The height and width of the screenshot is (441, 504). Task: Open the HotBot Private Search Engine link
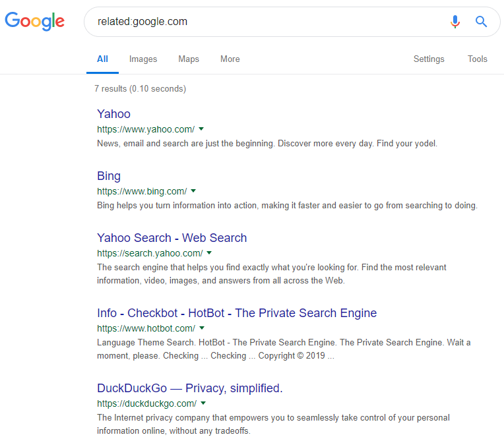(x=237, y=313)
